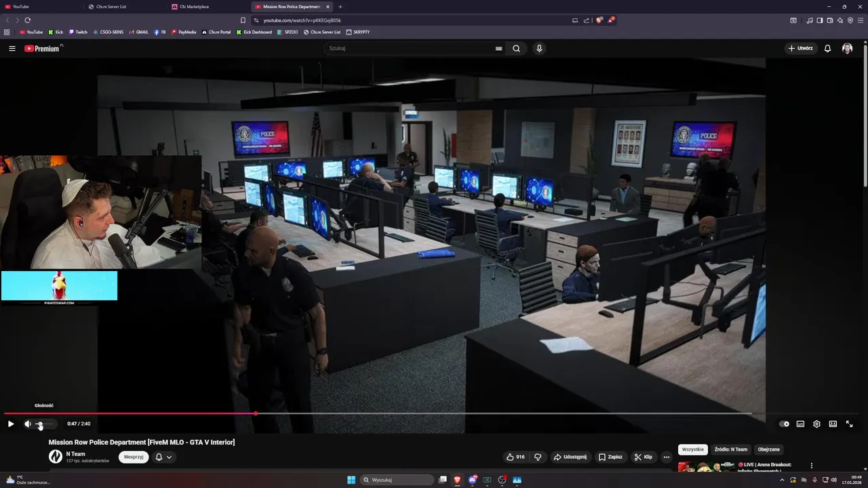Toggle subtitles with the captions icon

pos(800,424)
